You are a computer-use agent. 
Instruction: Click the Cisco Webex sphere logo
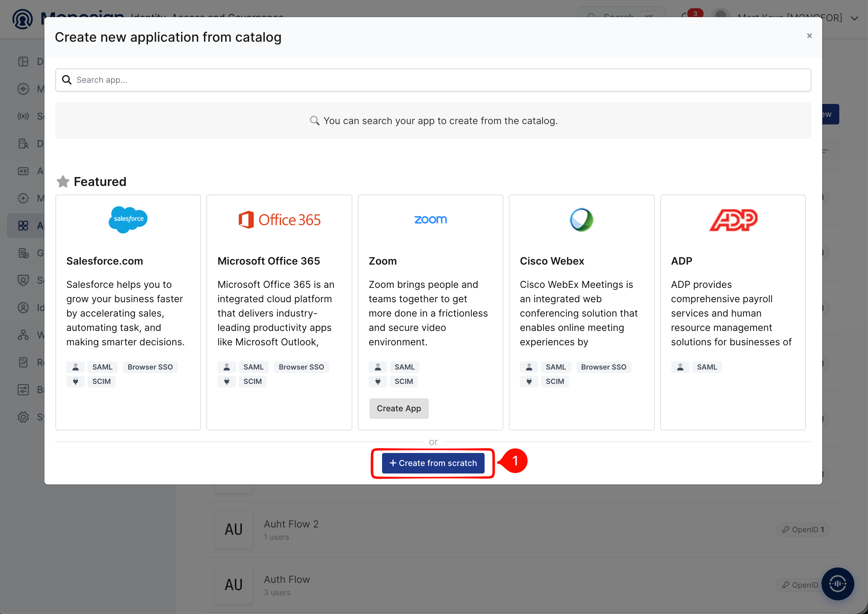coord(581,220)
